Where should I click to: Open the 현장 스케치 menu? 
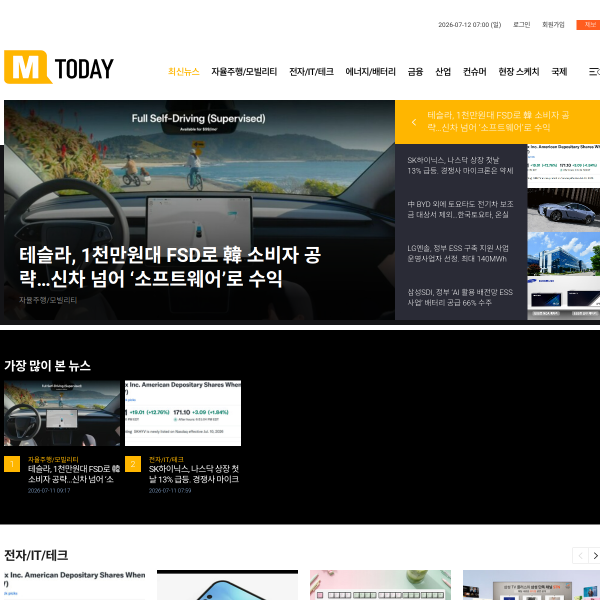518,72
